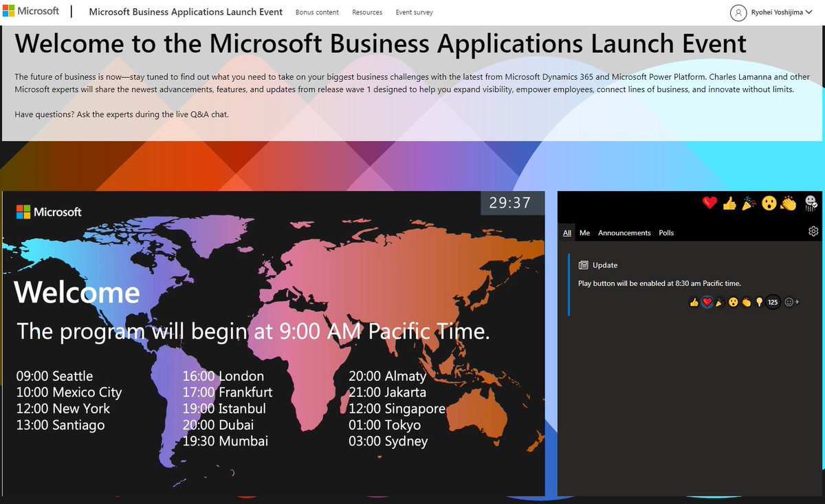React with the heart emoji in chat
Image resolution: width=825 pixels, height=504 pixels.
point(709,203)
